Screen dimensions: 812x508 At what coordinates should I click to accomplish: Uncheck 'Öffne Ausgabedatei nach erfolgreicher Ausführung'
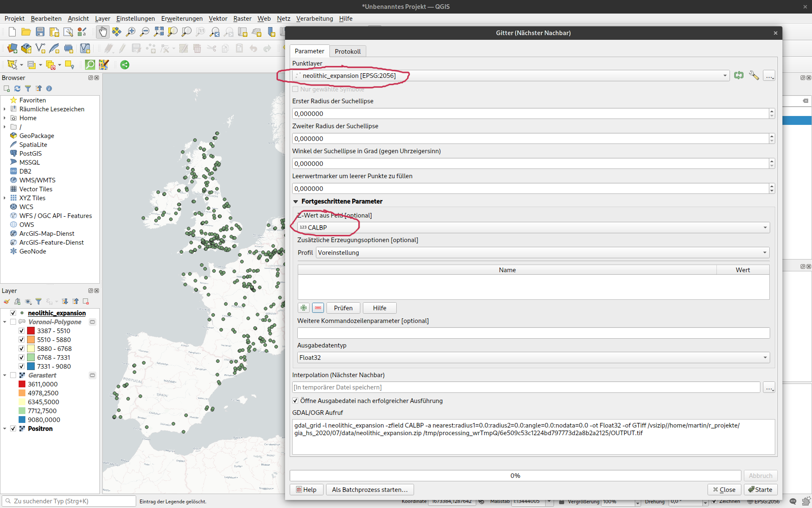point(295,400)
